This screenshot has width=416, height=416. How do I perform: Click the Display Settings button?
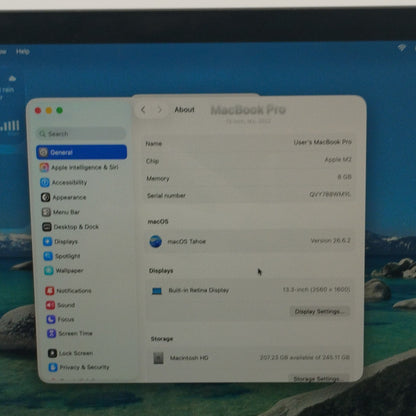[320, 312]
